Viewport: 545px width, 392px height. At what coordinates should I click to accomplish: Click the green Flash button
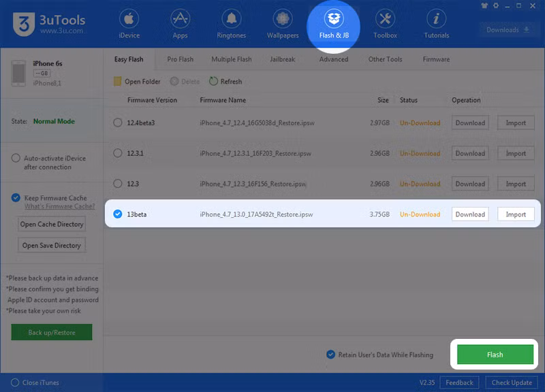click(x=495, y=355)
